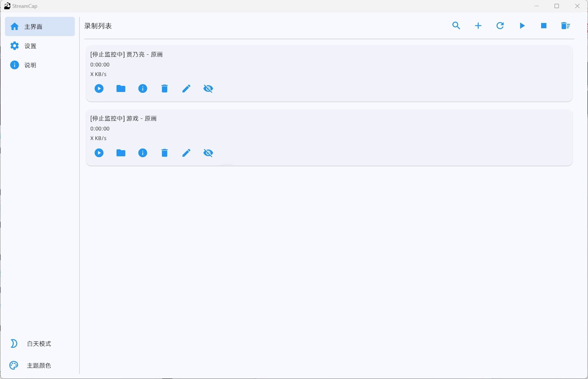This screenshot has height=379, width=588.
Task: Start recording for 贾乃亮 entry
Action: 99,88
